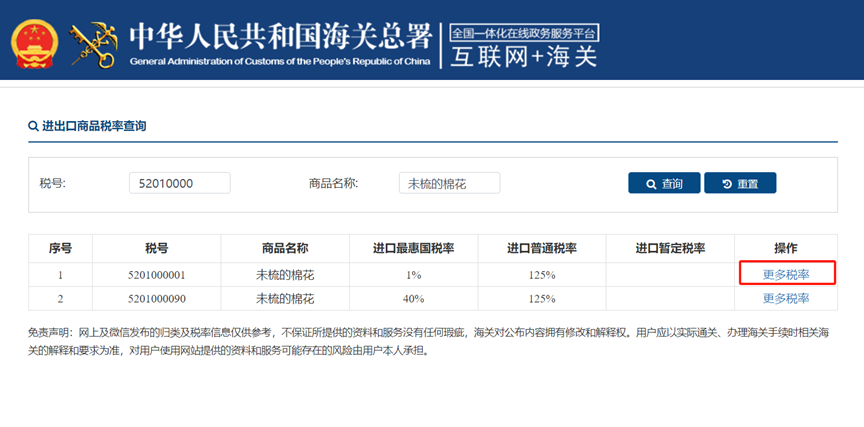Click the 进口暂定税率 column header
The width and height of the screenshot is (864, 427).
[x=670, y=249]
